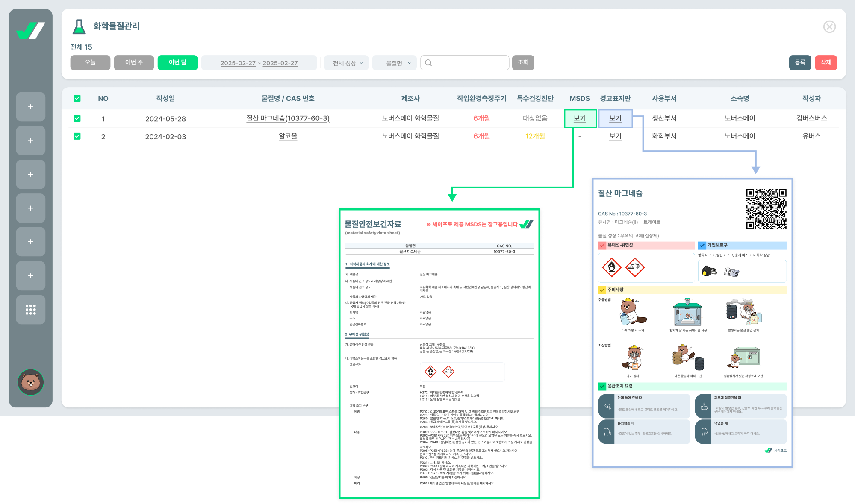Screen dimensions: 855x504
Task: Select the 오늘 filter tab
Action: click(90, 62)
